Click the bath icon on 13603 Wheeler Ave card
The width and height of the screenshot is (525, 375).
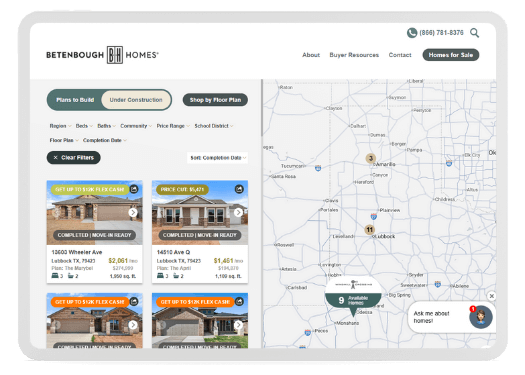pyautogui.click(x=71, y=276)
